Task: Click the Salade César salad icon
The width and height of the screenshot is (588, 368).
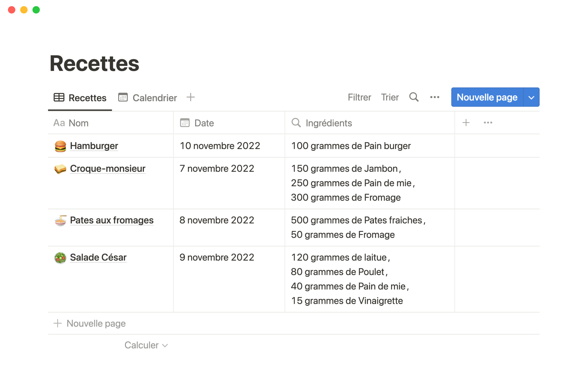Action: [x=60, y=258]
